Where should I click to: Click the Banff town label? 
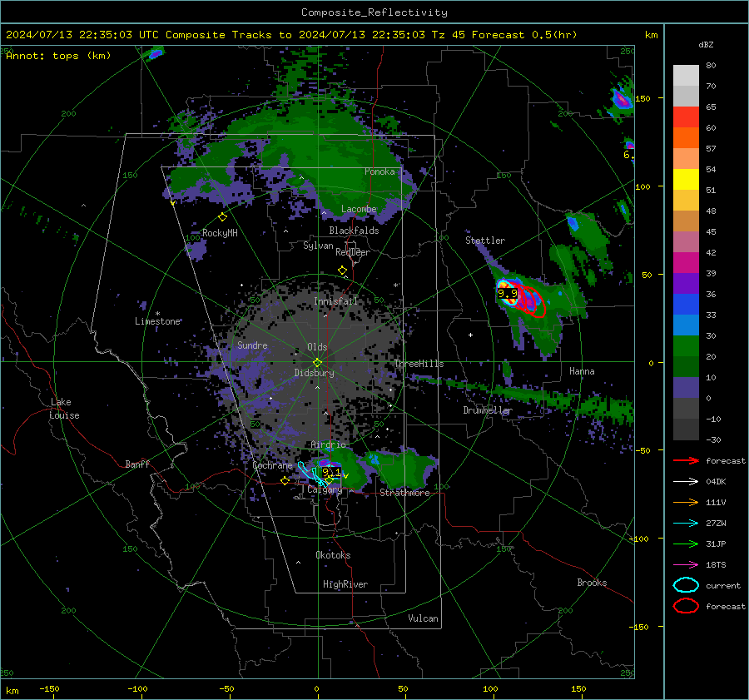(137, 464)
